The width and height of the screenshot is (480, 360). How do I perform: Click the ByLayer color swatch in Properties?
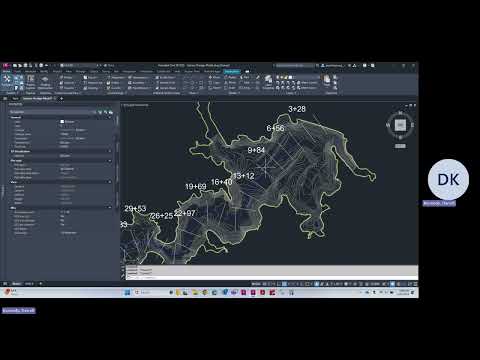point(62,122)
